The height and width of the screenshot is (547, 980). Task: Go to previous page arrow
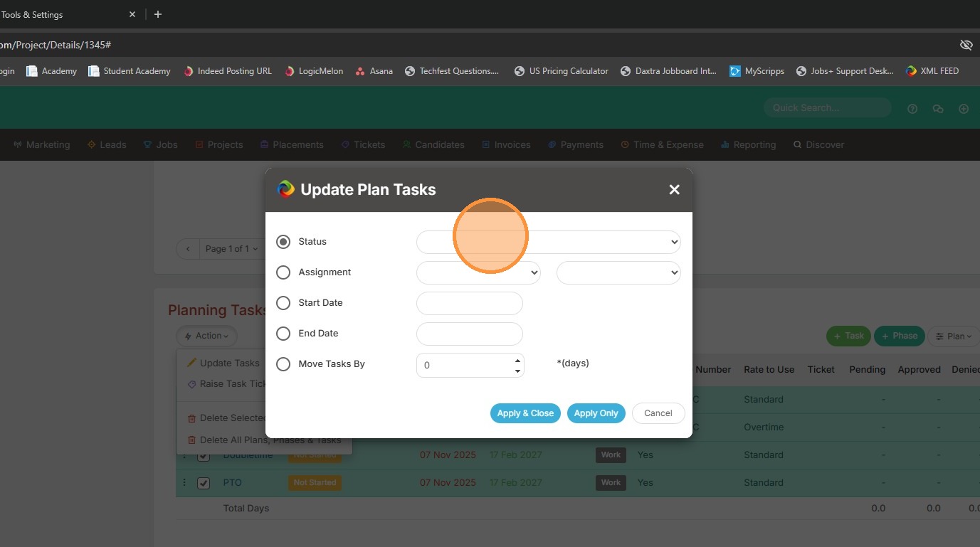point(188,249)
